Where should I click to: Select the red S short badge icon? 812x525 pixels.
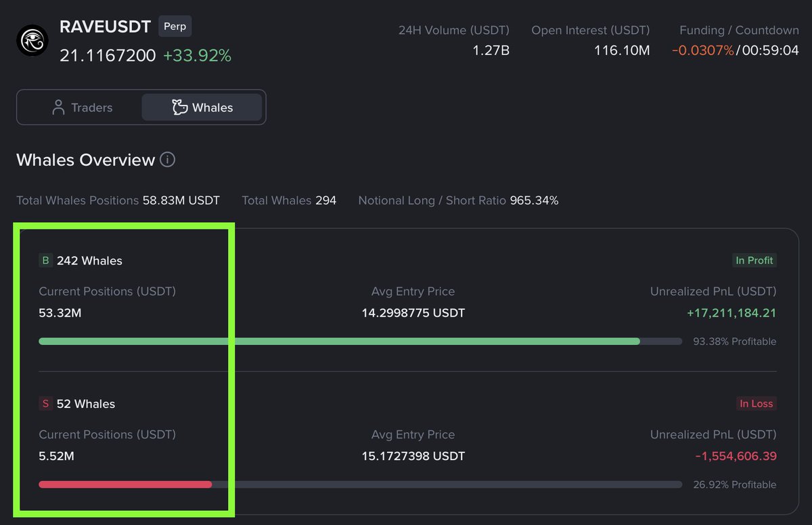[x=45, y=403]
